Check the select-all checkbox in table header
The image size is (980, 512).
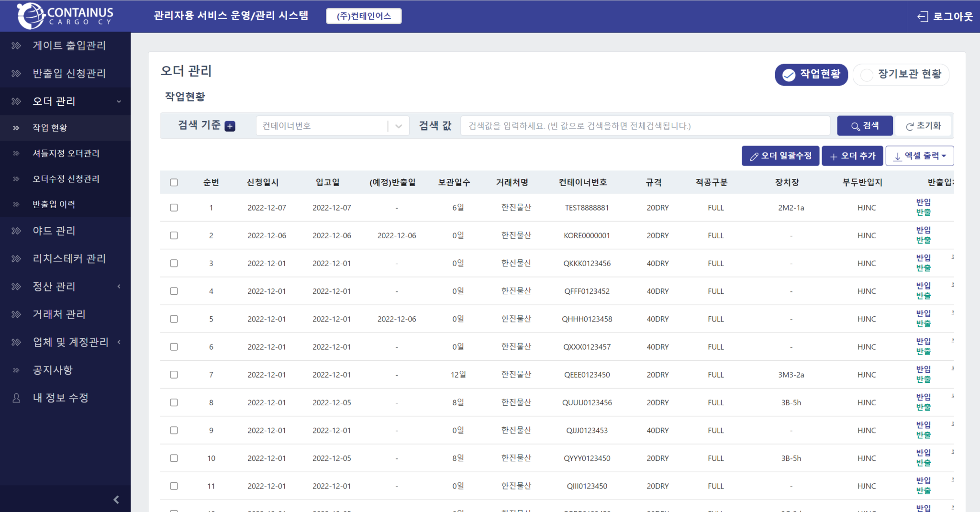pyautogui.click(x=174, y=182)
